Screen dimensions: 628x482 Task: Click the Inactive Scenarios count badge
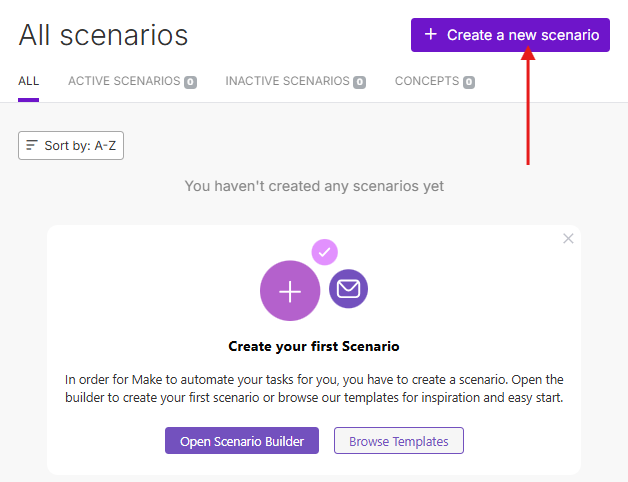point(359,82)
